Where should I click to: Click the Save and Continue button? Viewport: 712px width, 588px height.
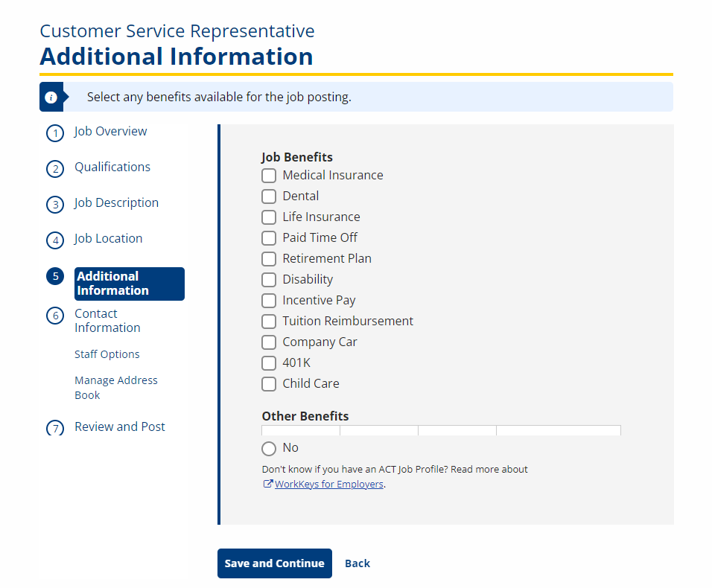pos(275,563)
